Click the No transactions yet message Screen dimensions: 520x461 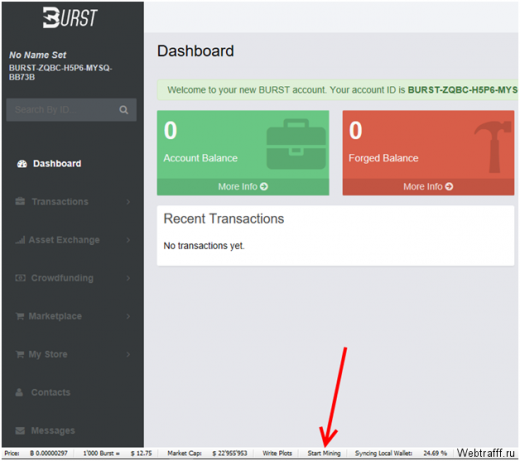204,246
